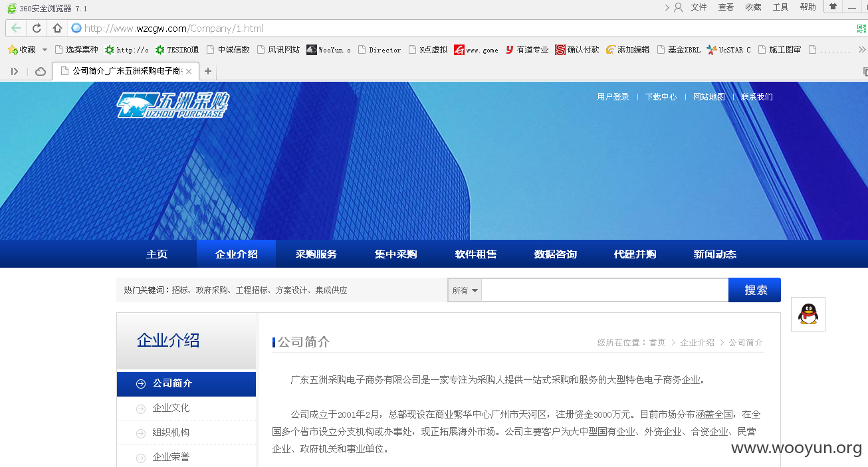Click the browser back arrow

click(x=16, y=29)
